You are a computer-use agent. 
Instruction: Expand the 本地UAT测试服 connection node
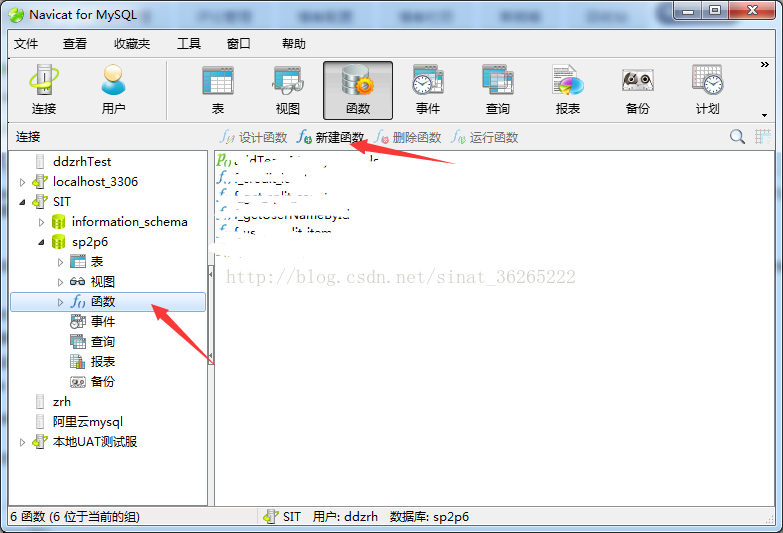click(22, 442)
